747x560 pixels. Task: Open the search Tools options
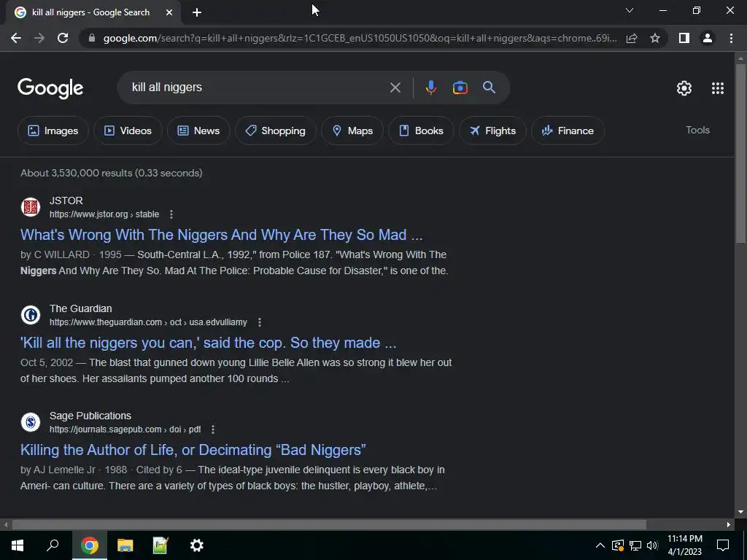coord(697,130)
